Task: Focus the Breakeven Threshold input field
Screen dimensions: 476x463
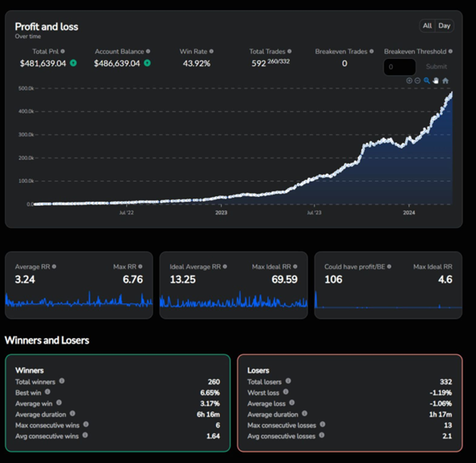Action: tap(400, 67)
